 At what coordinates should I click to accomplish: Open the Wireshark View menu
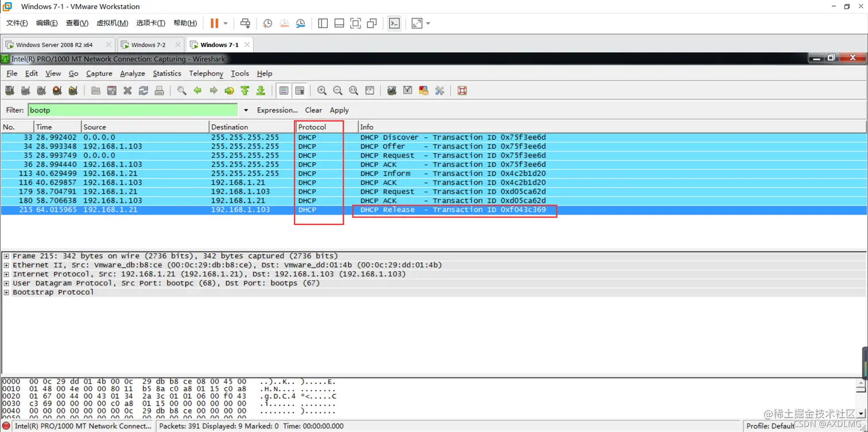53,73
